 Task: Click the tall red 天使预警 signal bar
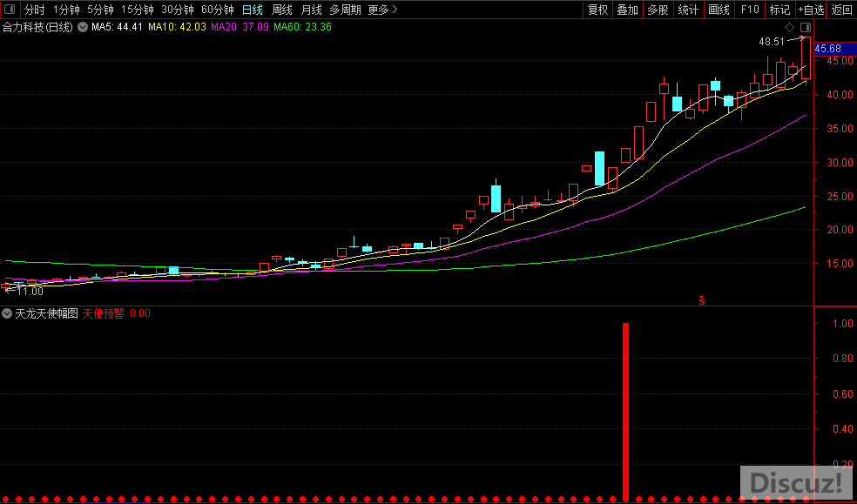625,409
